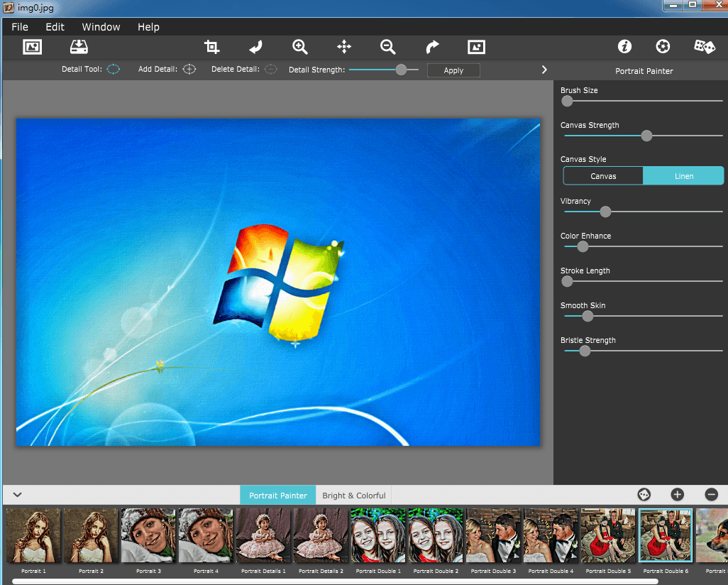Choose the Portrait Double 1 preset thumbnail
Viewport: 728px width, 585px height.
click(378, 536)
